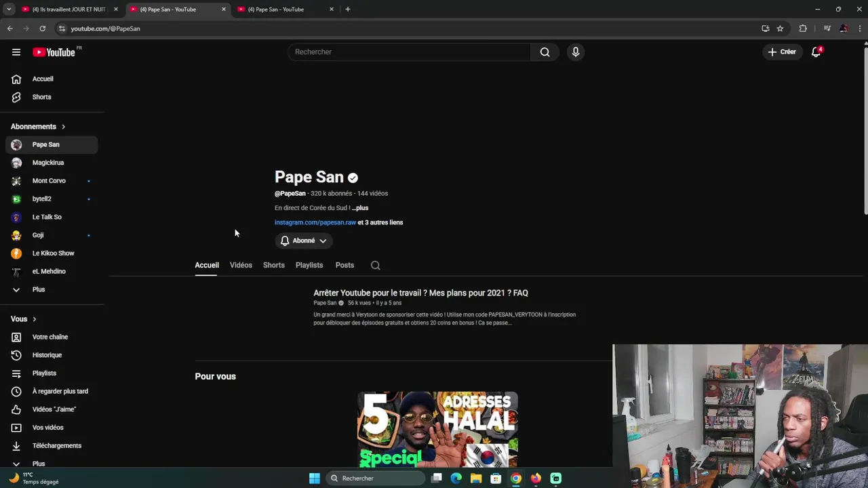Switch to the Posts tab

coord(344,265)
